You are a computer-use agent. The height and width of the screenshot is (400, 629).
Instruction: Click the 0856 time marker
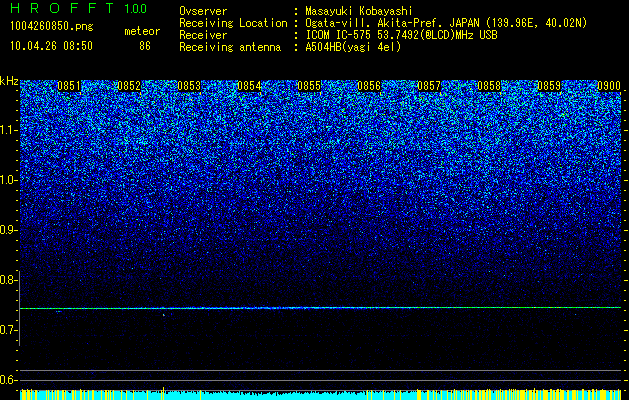coord(369,86)
